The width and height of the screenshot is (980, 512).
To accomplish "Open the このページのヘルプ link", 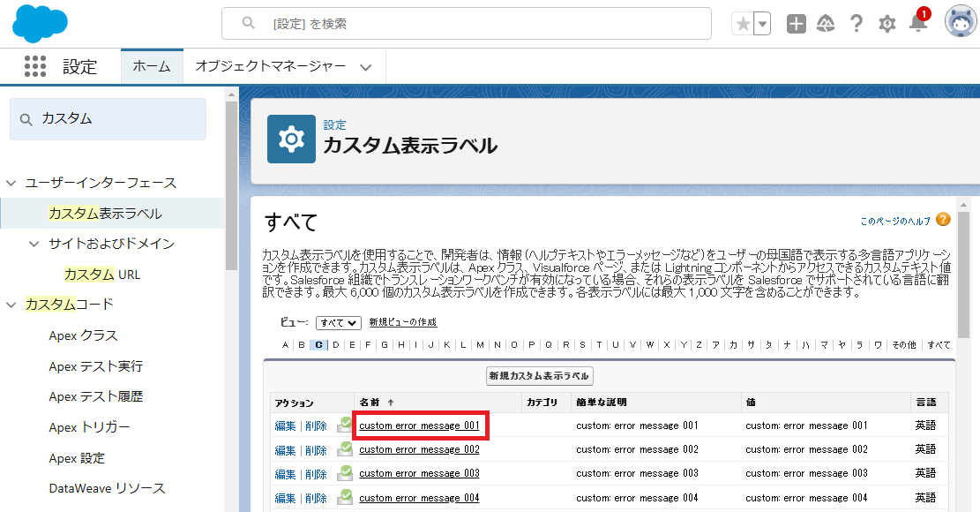I will tap(895, 221).
